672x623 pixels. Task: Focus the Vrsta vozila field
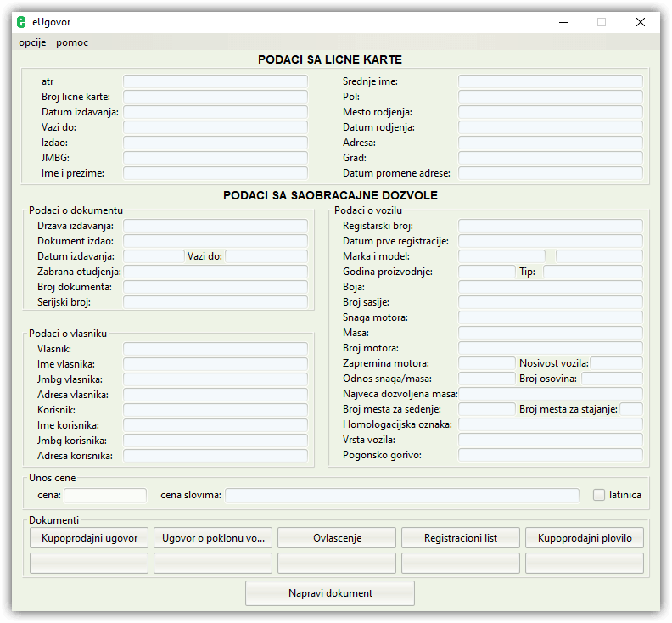pyautogui.click(x=551, y=440)
